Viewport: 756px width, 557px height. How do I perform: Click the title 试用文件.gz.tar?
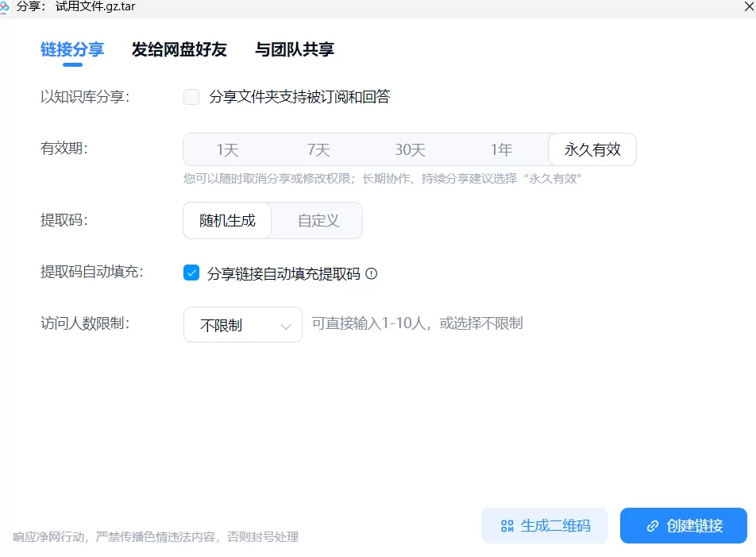click(x=95, y=6)
